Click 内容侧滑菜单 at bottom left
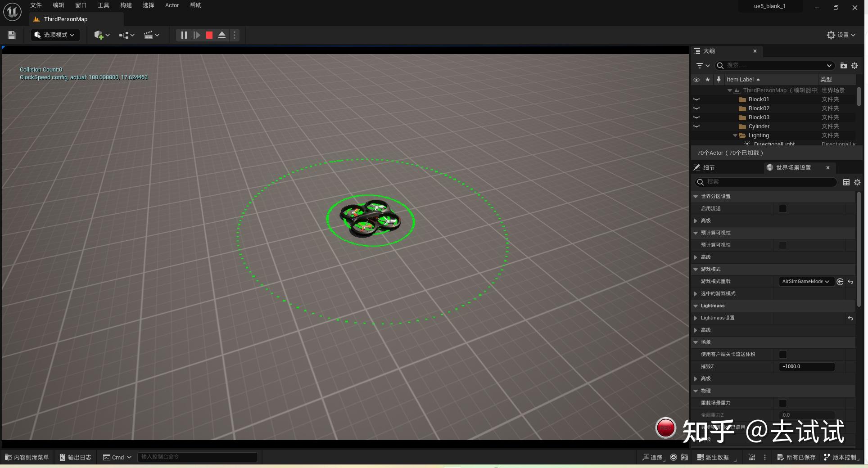 click(27, 457)
